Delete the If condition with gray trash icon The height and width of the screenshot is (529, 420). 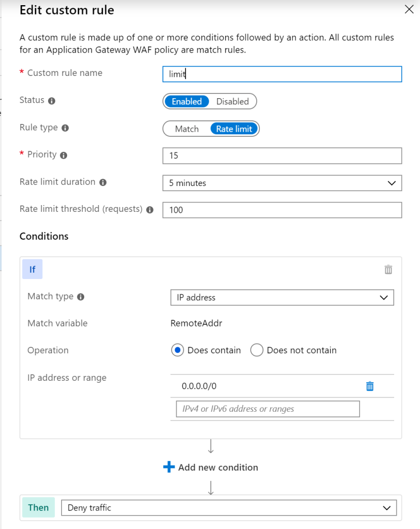(388, 270)
